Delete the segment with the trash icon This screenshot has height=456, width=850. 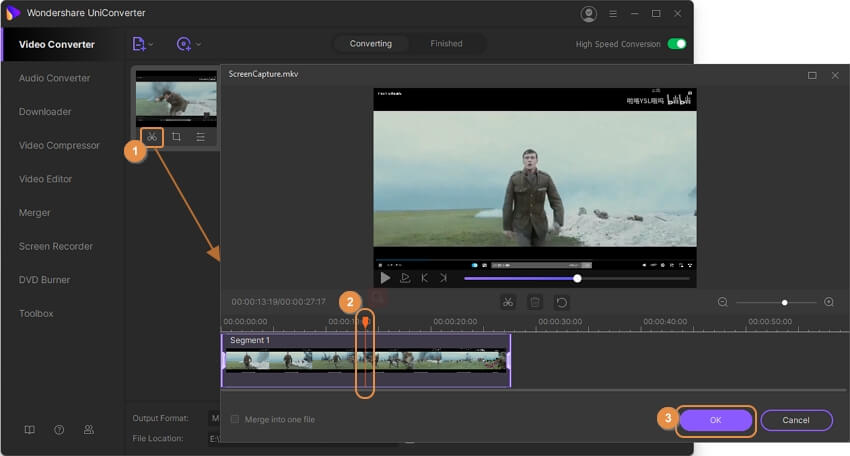535,302
